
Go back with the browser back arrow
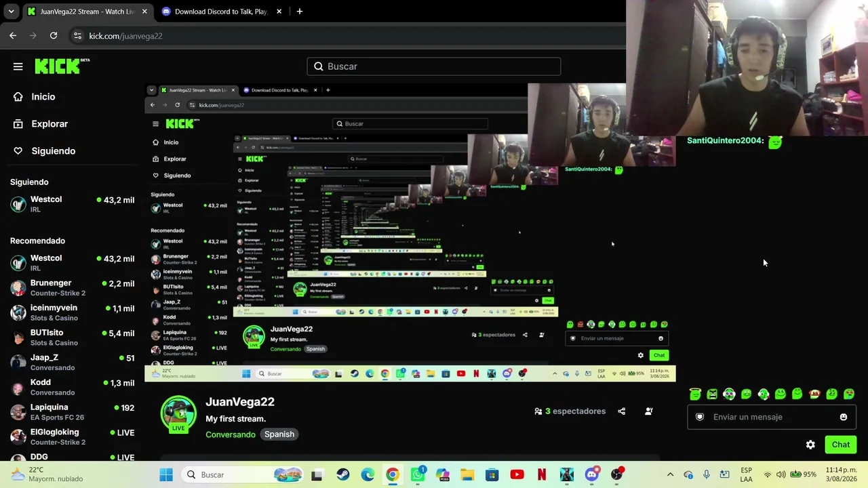pyautogui.click(x=13, y=36)
